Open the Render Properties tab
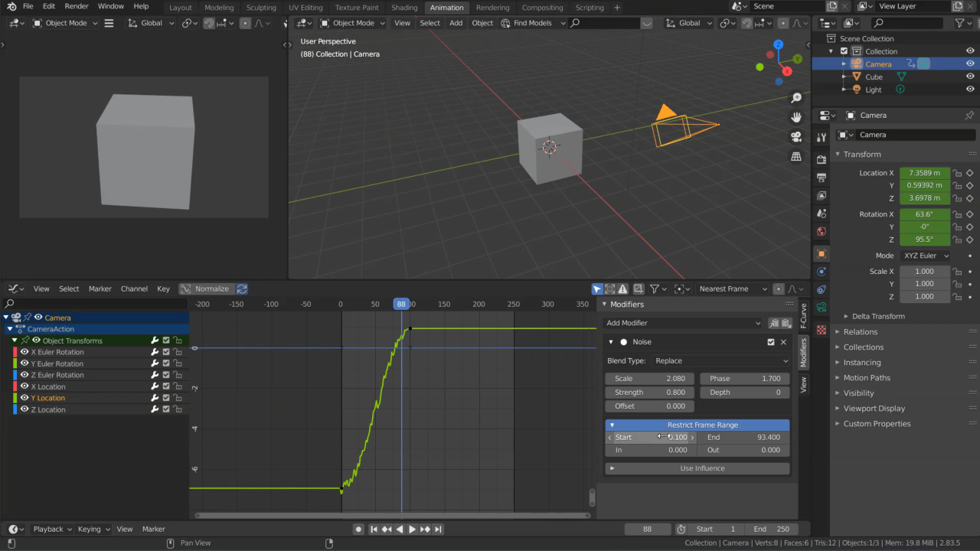This screenshot has width=980, height=551. point(821,159)
